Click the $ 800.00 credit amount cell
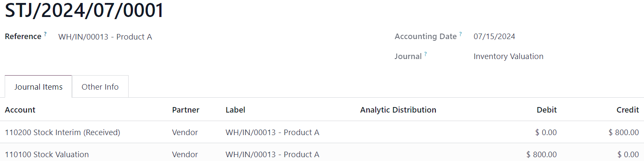 point(624,132)
